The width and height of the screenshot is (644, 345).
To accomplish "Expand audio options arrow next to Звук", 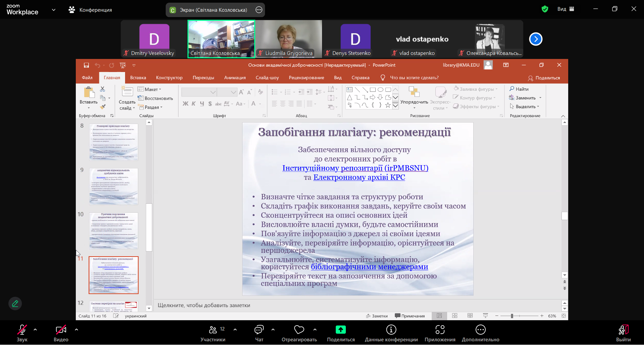I will (x=35, y=330).
